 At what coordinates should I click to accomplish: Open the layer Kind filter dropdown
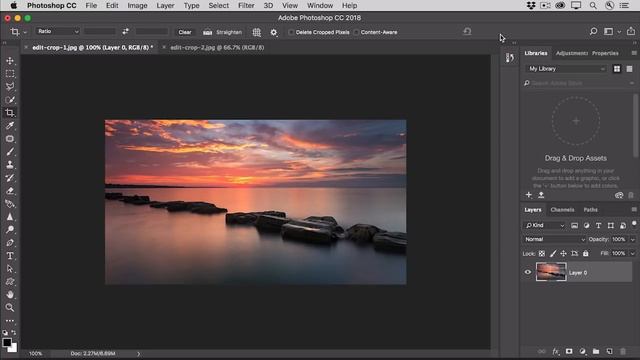[544, 225]
